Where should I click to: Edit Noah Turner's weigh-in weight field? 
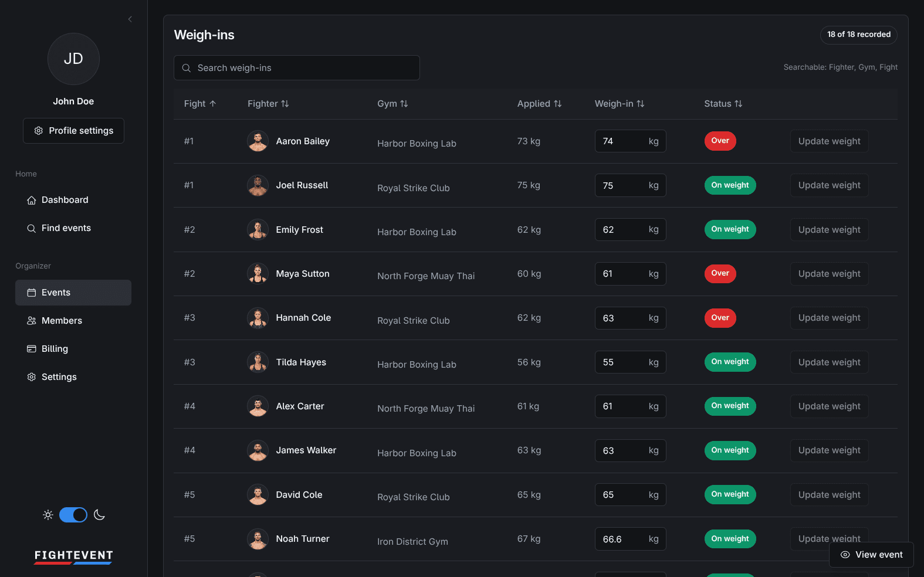tap(630, 539)
